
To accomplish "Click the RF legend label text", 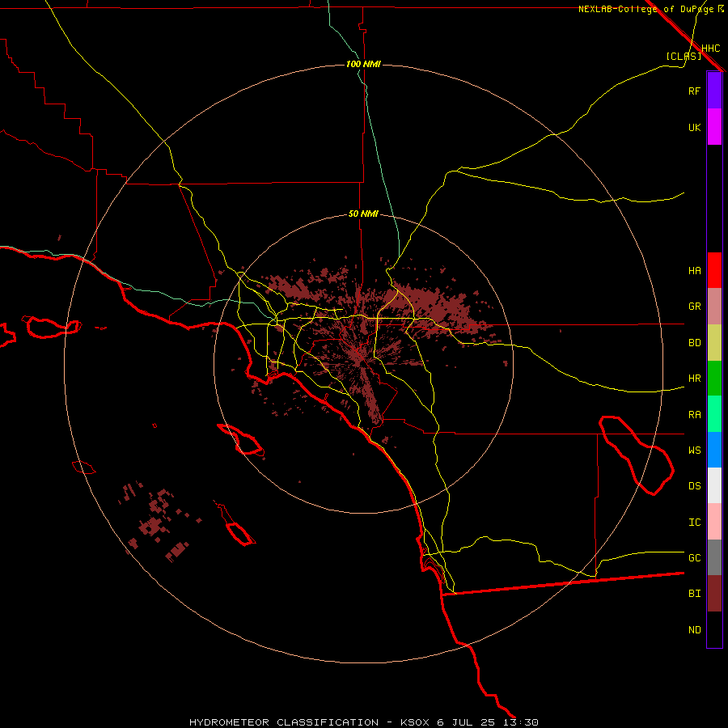I will (x=694, y=91).
